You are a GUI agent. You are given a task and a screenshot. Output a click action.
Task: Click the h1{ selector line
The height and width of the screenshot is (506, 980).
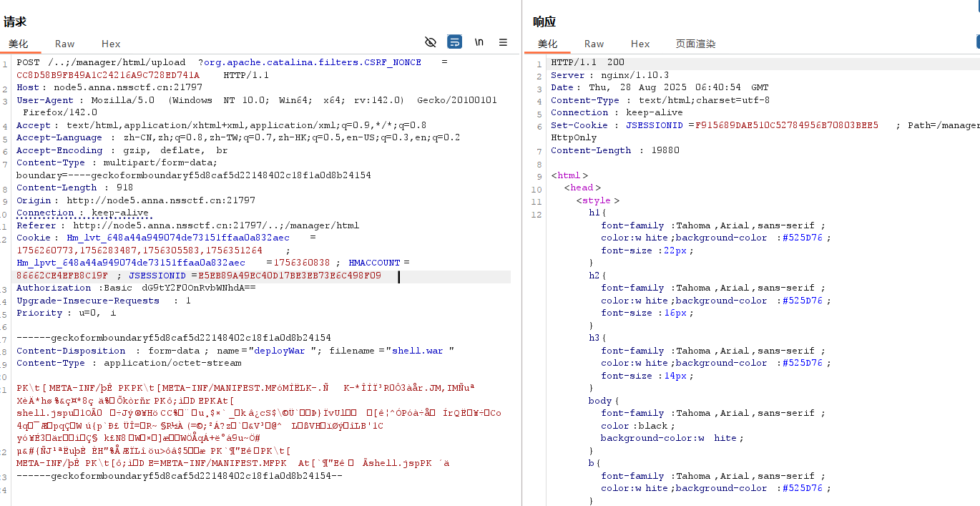tap(597, 213)
